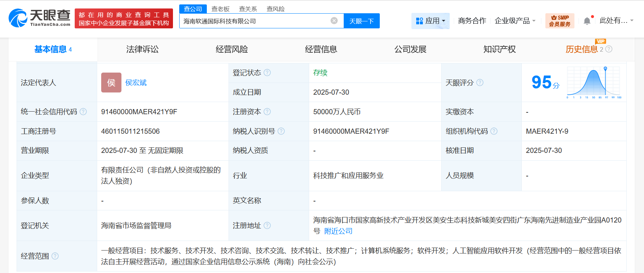Click help icon next to 注册地址
This screenshot has width=644, height=273.
pyautogui.click(x=267, y=225)
